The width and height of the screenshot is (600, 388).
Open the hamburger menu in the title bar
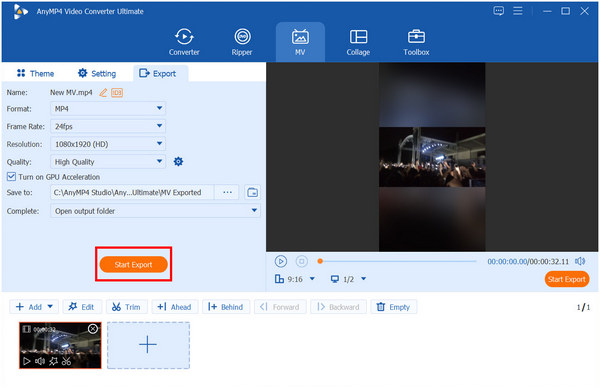[x=518, y=11]
